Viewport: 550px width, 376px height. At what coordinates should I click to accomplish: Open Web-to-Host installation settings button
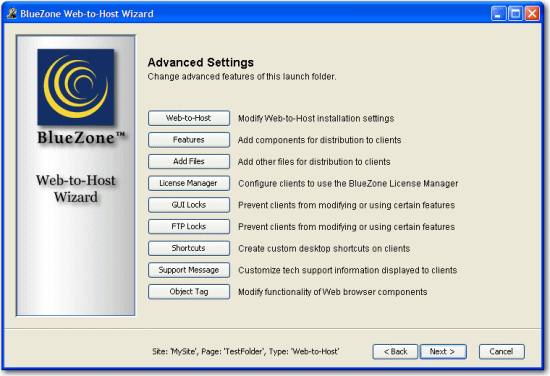point(189,118)
